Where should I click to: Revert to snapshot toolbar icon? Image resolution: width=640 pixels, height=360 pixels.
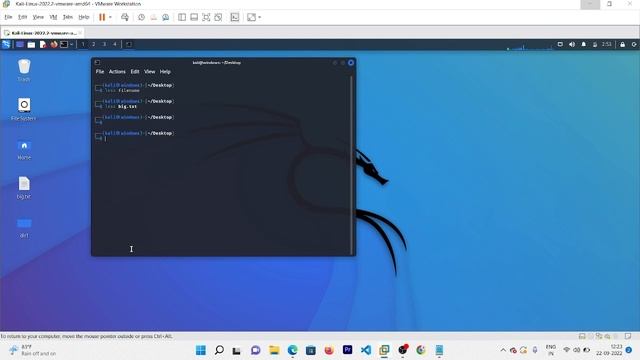(x=153, y=17)
